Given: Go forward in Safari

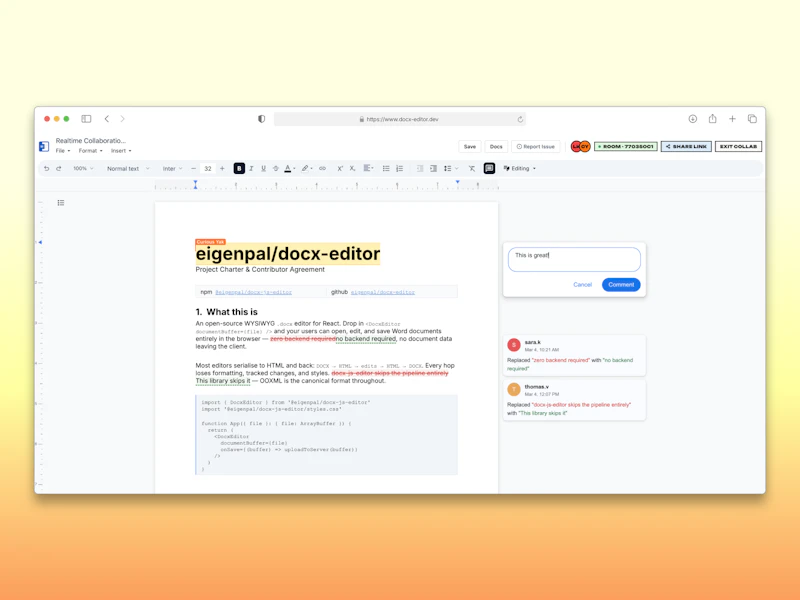Looking at the screenshot, I should [122, 119].
